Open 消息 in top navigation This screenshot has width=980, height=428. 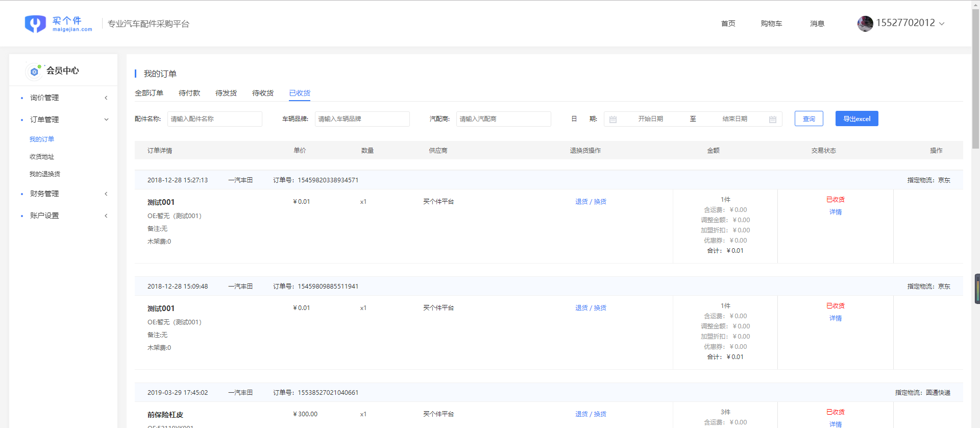pyautogui.click(x=817, y=23)
